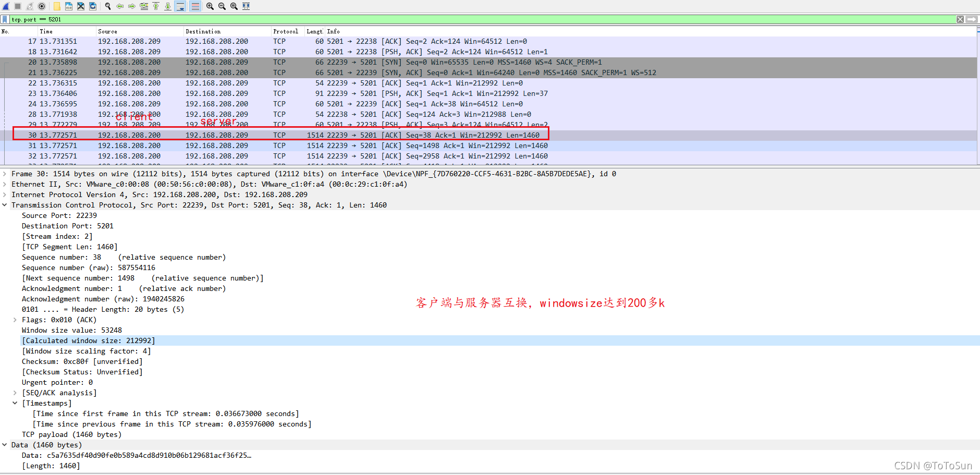
Task: Select Window size scaling factor line
Action: 87,351
